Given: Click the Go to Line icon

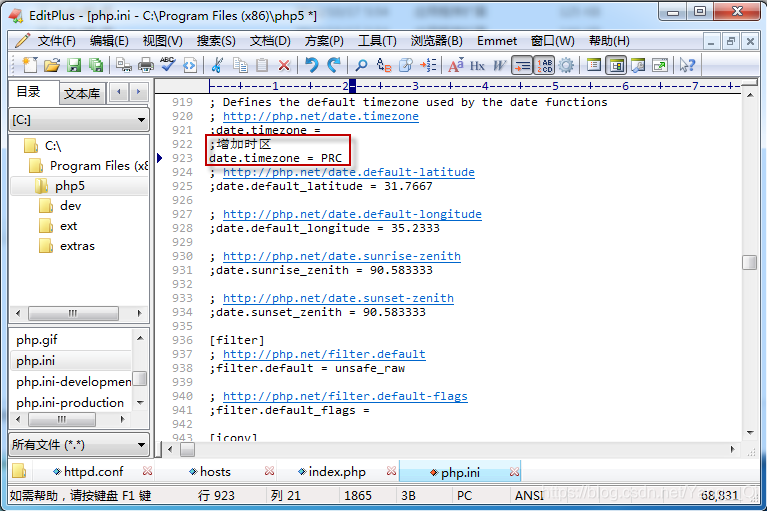Looking at the screenshot, I should pyautogui.click(x=428, y=65).
